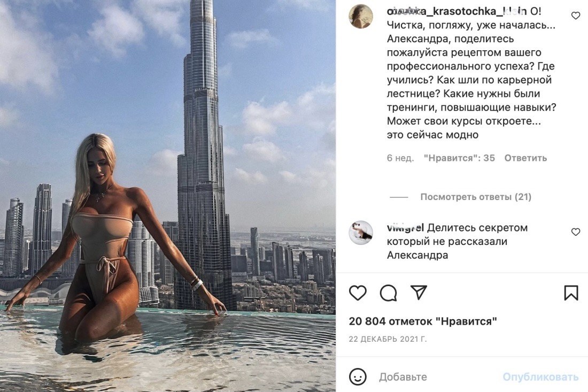Screen dimensions: 588x392
Task: Expand 'Посмотреть ответы (21)' replies
Action: click(476, 197)
